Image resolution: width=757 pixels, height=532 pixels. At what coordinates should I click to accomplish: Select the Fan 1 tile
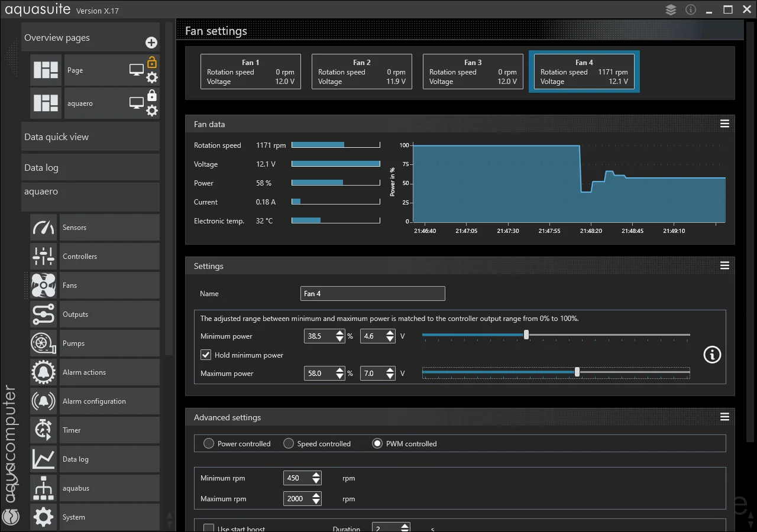coord(251,72)
